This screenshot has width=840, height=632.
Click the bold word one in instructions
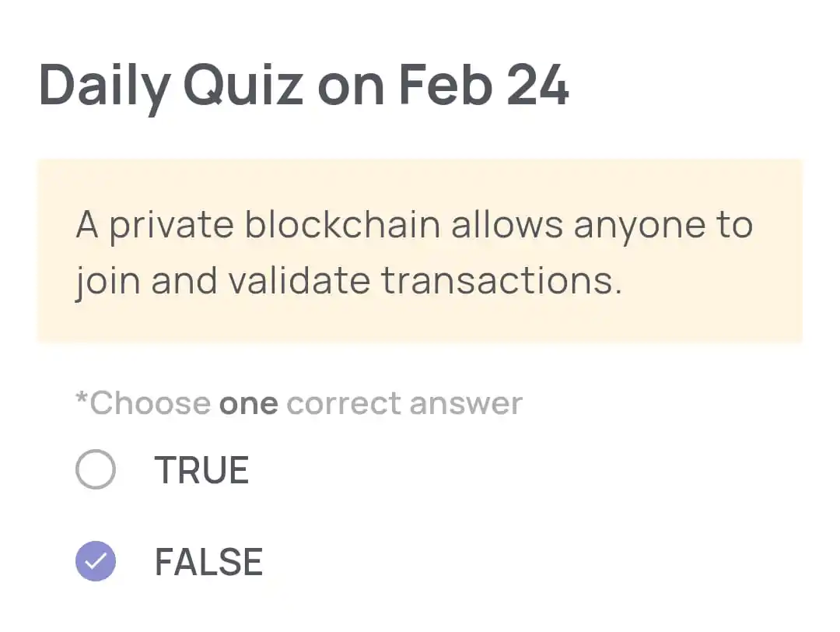point(249,403)
